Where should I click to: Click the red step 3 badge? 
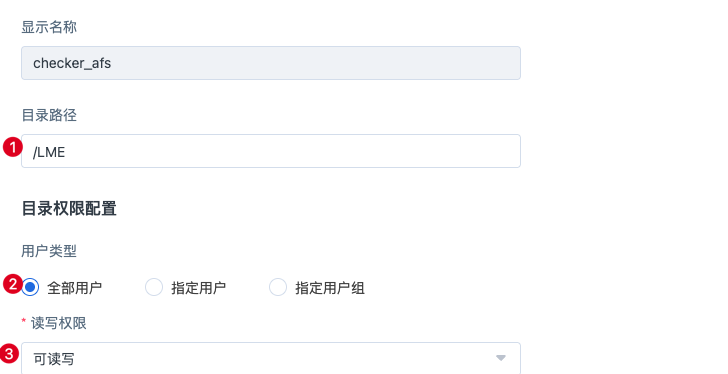(x=9, y=354)
